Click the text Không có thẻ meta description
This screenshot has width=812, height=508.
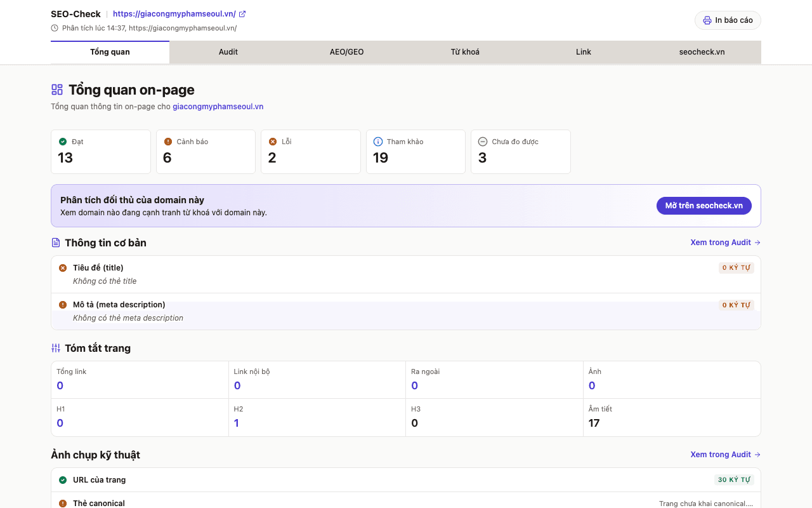coord(128,318)
